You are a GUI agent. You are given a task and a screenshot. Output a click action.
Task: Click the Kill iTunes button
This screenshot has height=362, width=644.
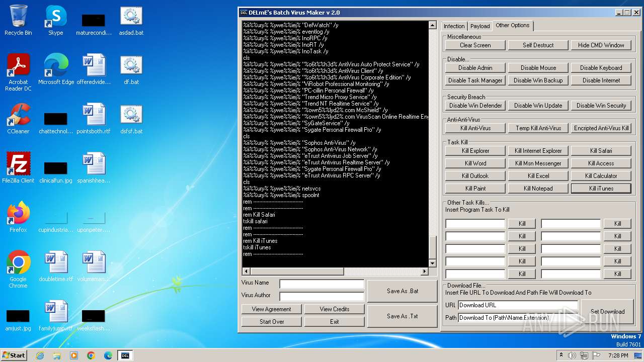tap(601, 189)
